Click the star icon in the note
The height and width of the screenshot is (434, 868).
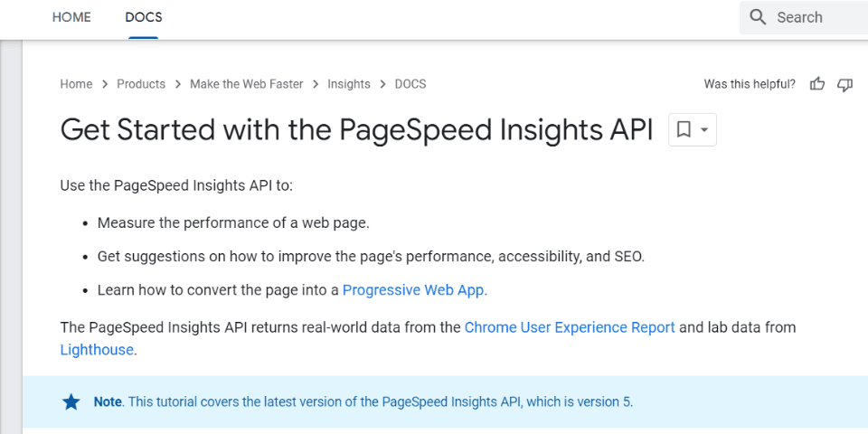pyautogui.click(x=71, y=401)
